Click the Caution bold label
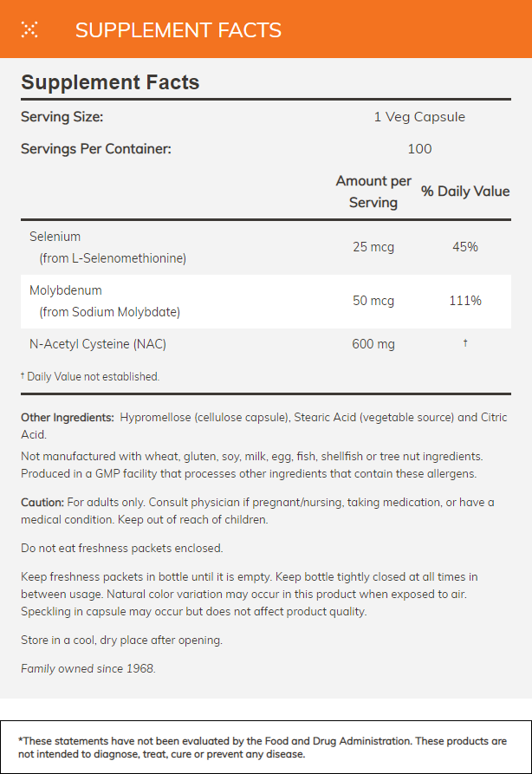 pyautogui.click(x=42, y=503)
